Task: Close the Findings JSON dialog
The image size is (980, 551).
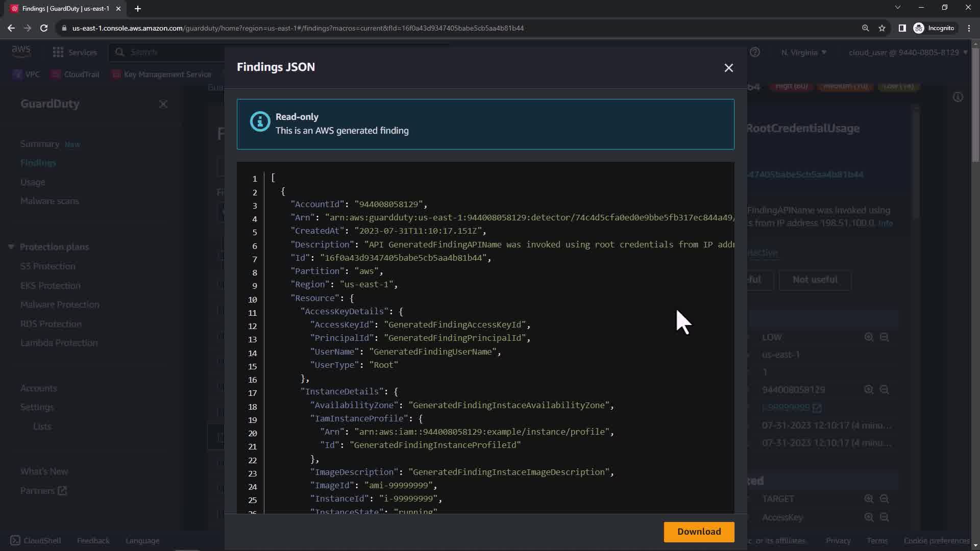Action: click(x=728, y=68)
